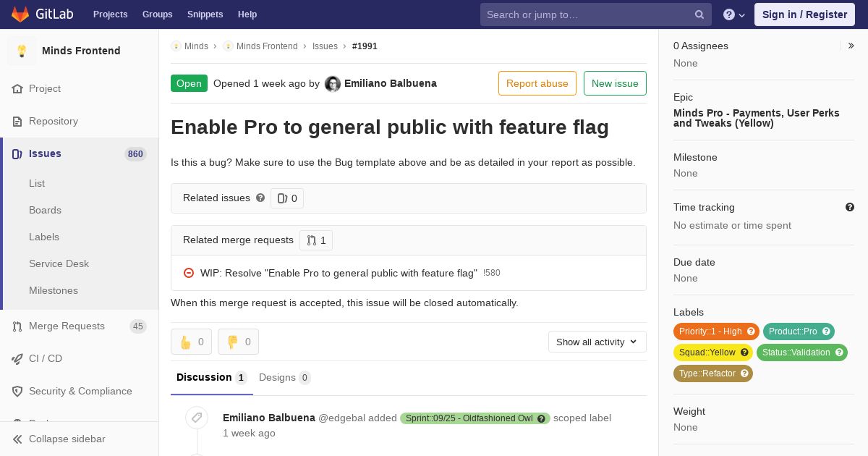
Task: Open WIP Resolve Enable Pro merge request link
Action: pos(339,273)
